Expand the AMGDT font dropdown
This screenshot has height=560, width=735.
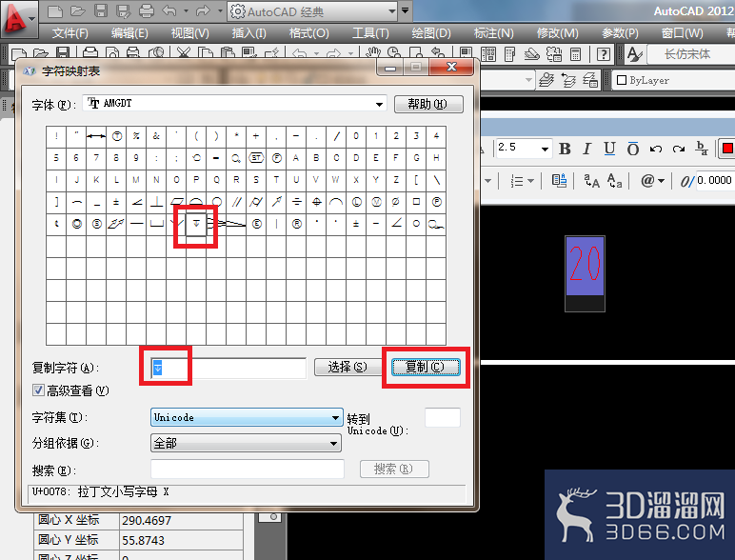[x=379, y=104]
